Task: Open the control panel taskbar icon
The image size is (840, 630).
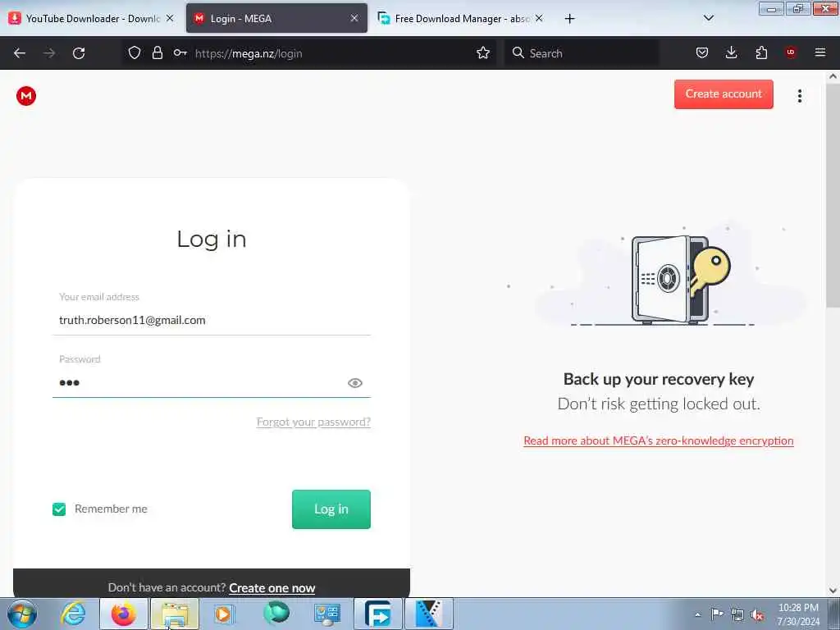Action: click(x=326, y=614)
